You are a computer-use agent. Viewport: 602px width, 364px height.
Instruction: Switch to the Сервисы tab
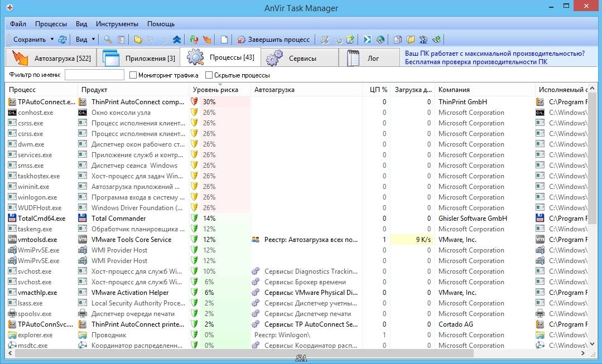pyautogui.click(x=300, y=58)
